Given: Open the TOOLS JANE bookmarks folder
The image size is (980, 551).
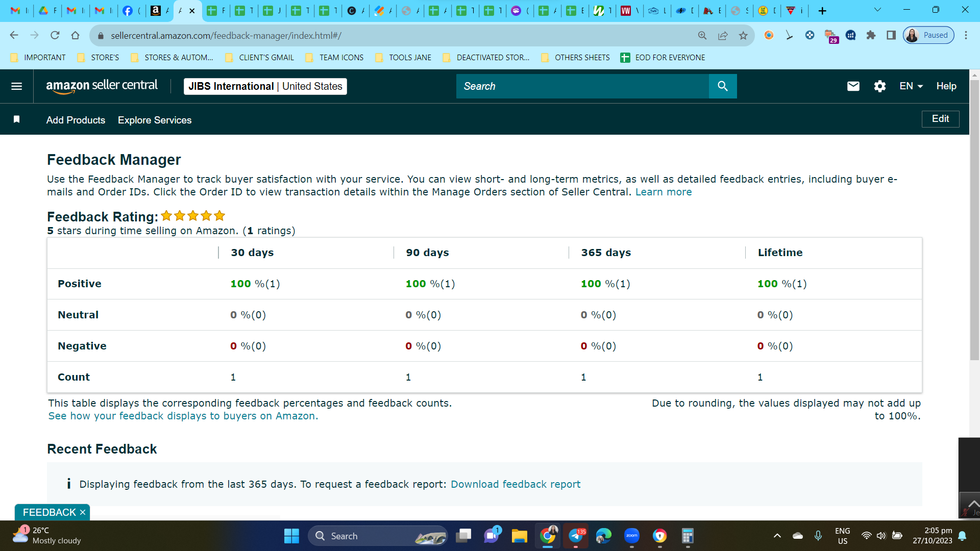Looking at the screenshot, I should (x=403, y=58).
